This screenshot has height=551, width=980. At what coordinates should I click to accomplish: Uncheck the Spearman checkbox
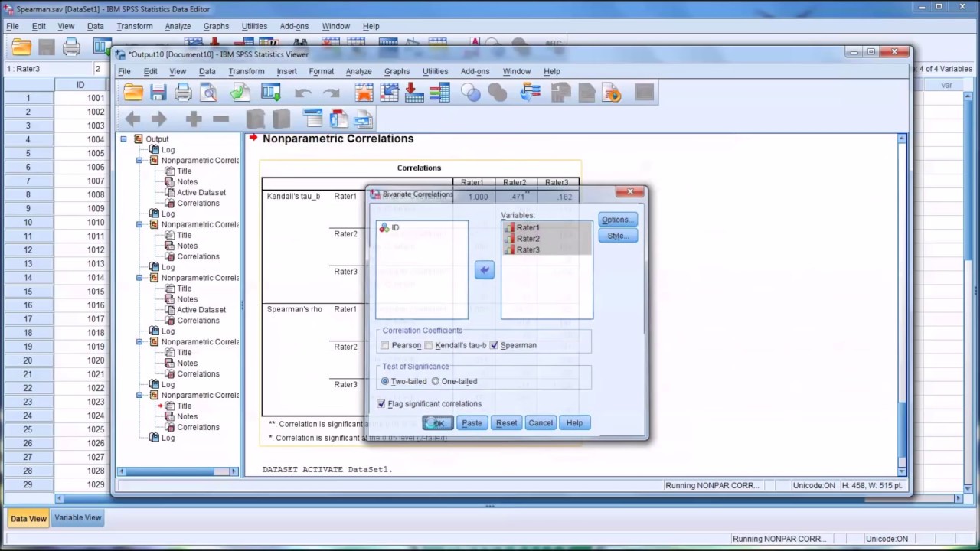pos(494,345)
